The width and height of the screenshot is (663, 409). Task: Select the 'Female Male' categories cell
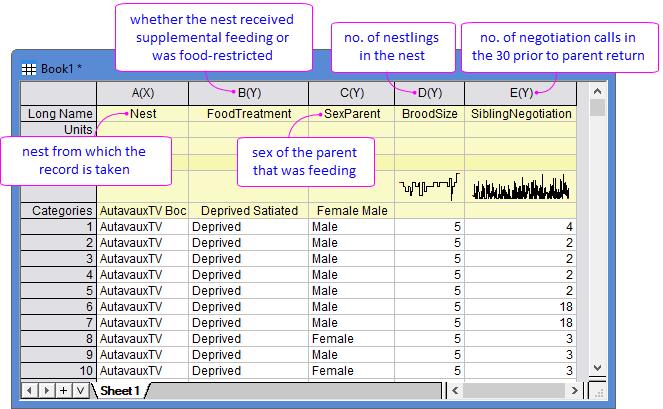pyautogui.click(x=351, y=211)
